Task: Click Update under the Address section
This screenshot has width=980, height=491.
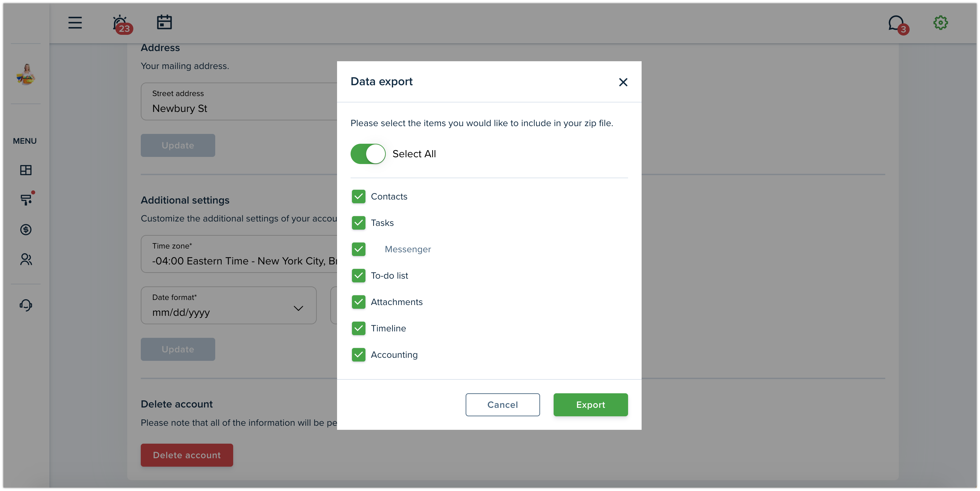Action: coord(178,145)
